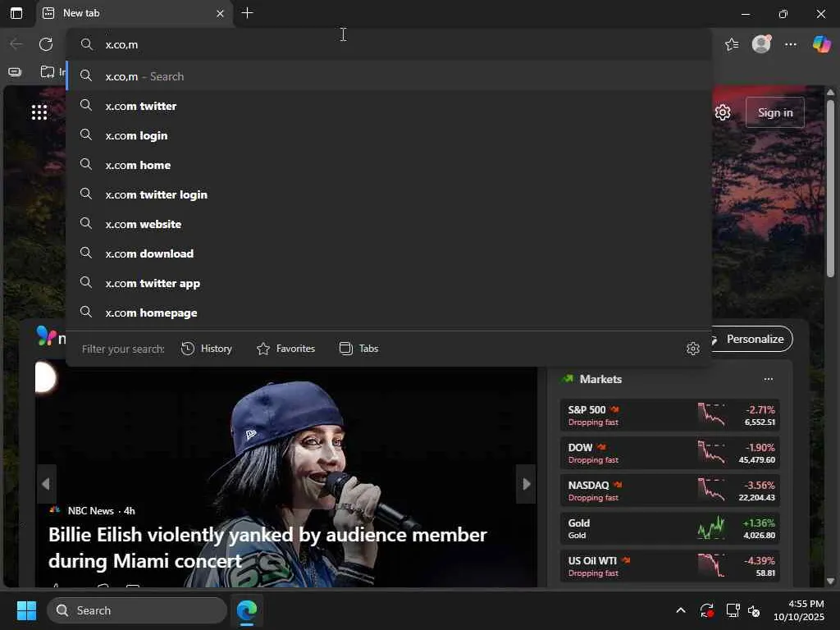
Task: Choose suggestion x.com home
Action: 390,165
